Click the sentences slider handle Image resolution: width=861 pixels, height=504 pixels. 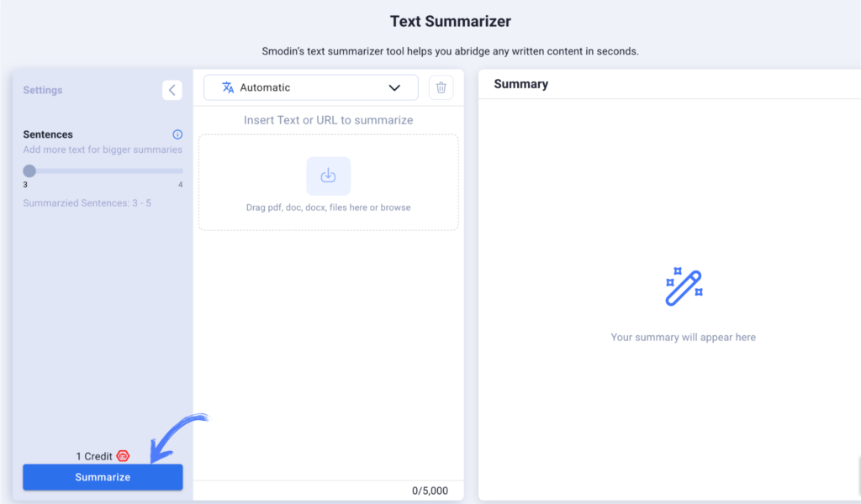(29, 171)
